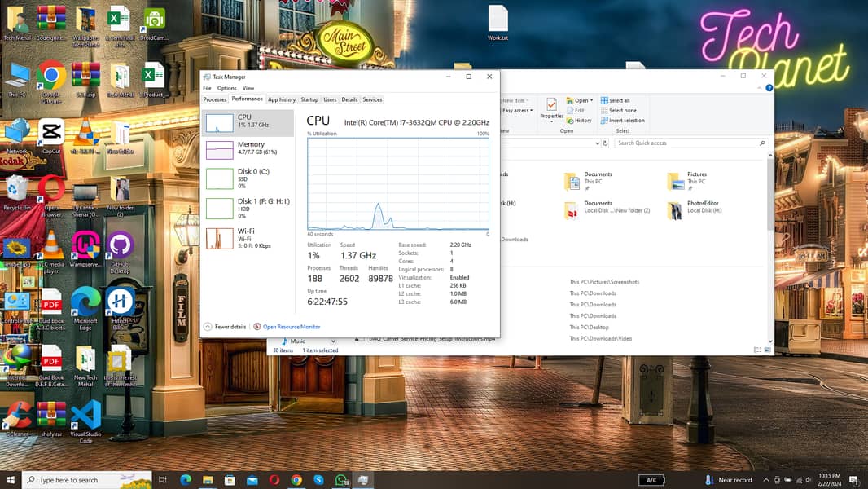Open the Startup tab
The height and width of the screenshot is (489, 868).
pos(309,99)
